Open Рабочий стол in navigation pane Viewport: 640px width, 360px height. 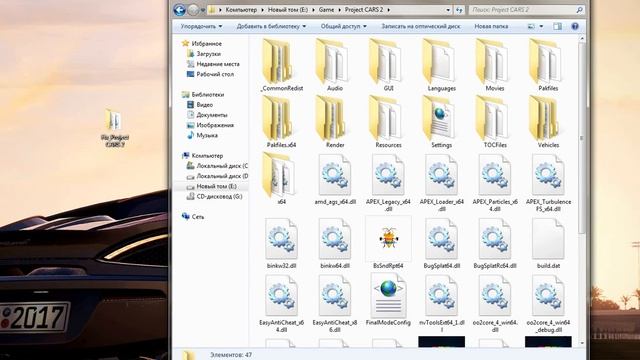[x=211, y=74]
